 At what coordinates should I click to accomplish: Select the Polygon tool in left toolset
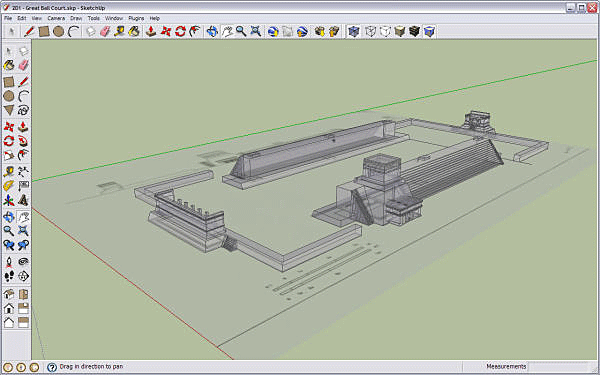click(x=9, y=111)
